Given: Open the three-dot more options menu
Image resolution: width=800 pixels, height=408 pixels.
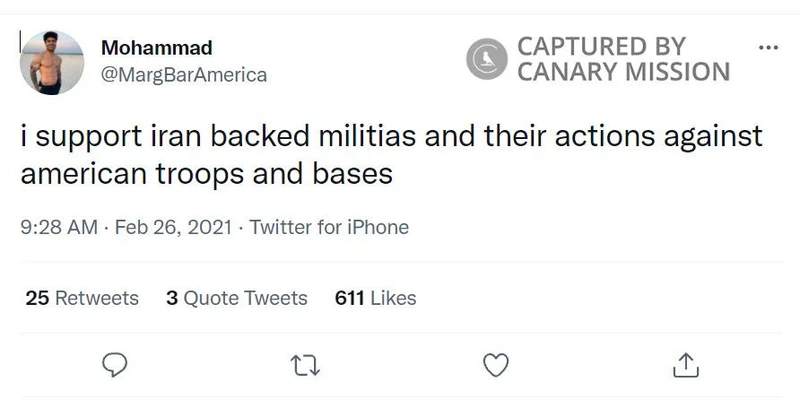Looking at the screenshot, I should [767, 47].
